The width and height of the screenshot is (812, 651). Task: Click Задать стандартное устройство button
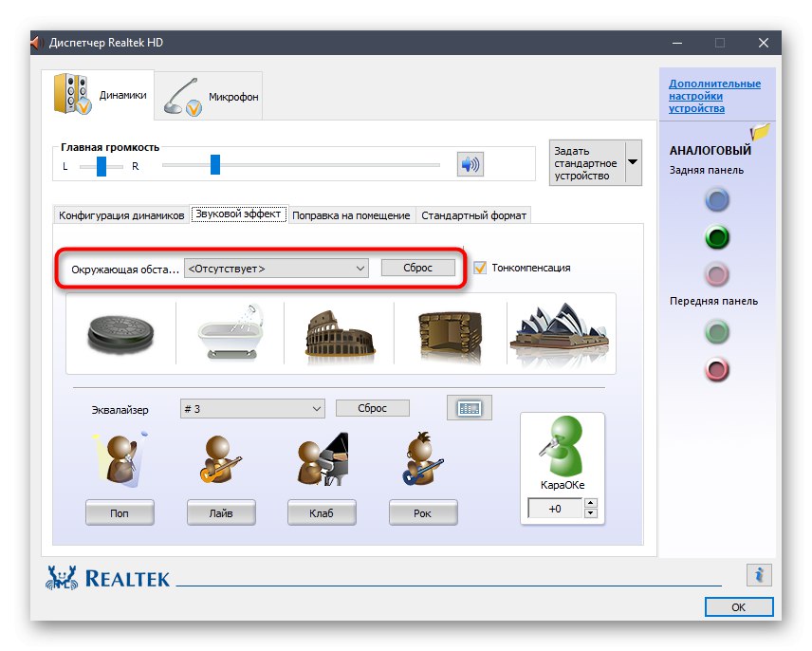coord(587,162)
